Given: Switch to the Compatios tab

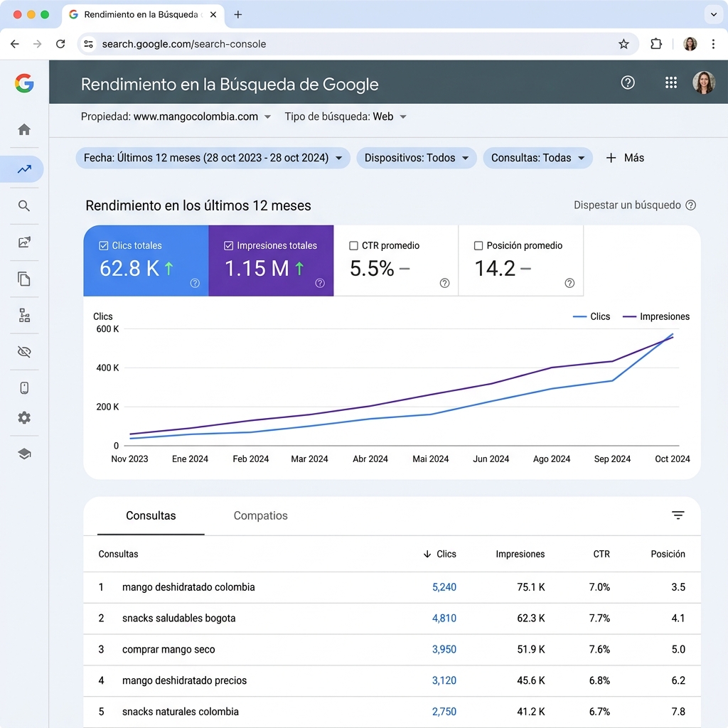Looking at the screenshot, I should click(x=260, y=515).
